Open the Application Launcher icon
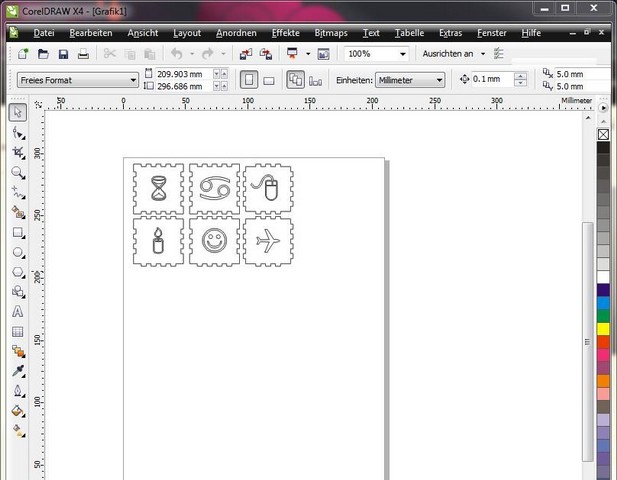 click(292, 54)
